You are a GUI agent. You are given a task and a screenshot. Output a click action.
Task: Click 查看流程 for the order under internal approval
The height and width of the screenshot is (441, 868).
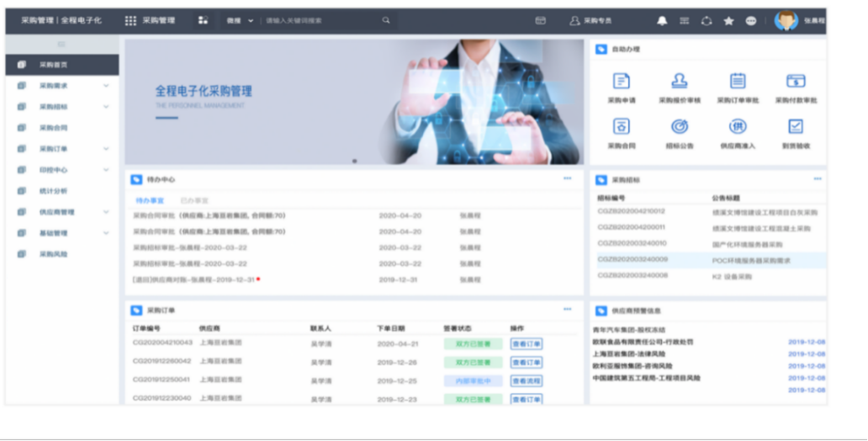click(x=526, y=380)
